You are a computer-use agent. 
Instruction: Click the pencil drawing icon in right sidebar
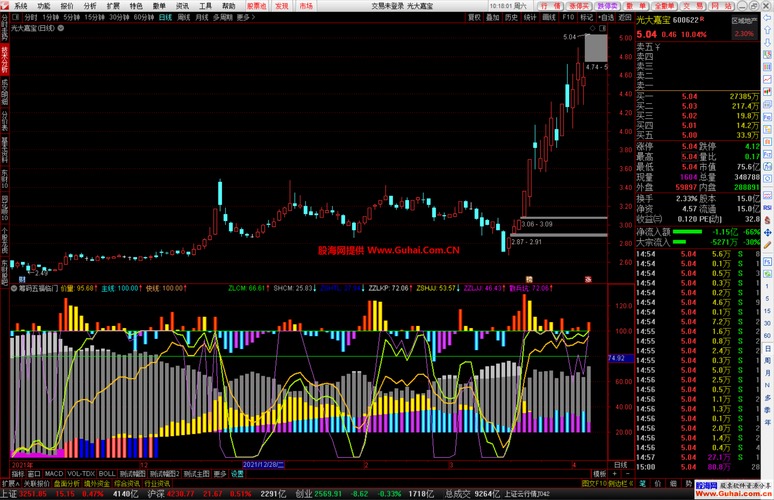coord(768,245)
